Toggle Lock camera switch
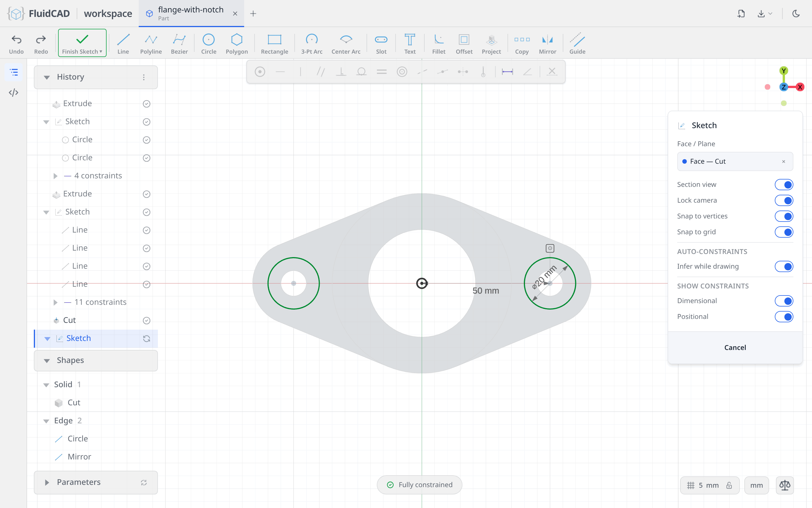The width and height of the screenshot is (812, 508). click(x=784, y=200)
